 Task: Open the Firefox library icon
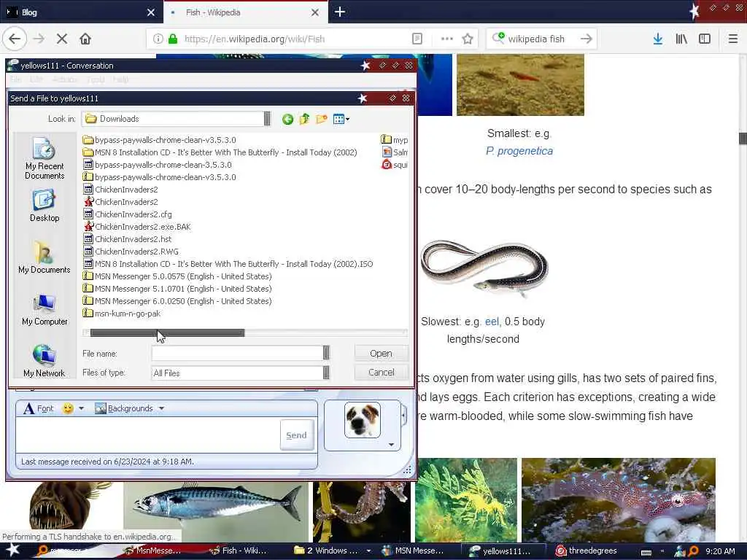tap(681, 39)
